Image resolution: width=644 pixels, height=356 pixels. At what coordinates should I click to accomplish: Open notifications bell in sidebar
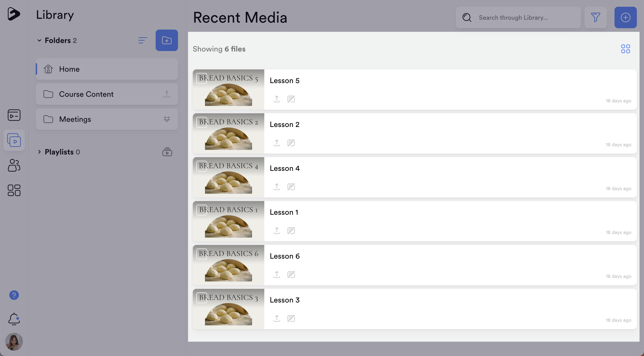[14, 319]
